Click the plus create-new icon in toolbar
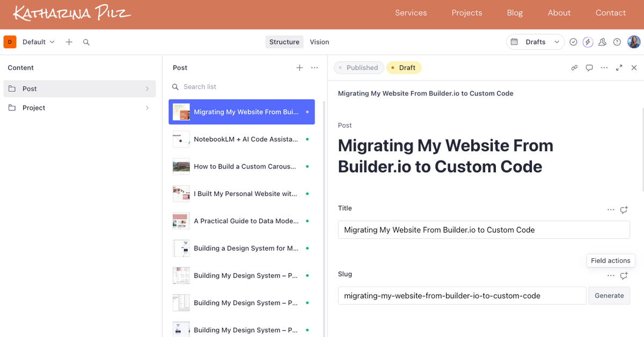Screen dimensions: 644x337 coord(69,42)
